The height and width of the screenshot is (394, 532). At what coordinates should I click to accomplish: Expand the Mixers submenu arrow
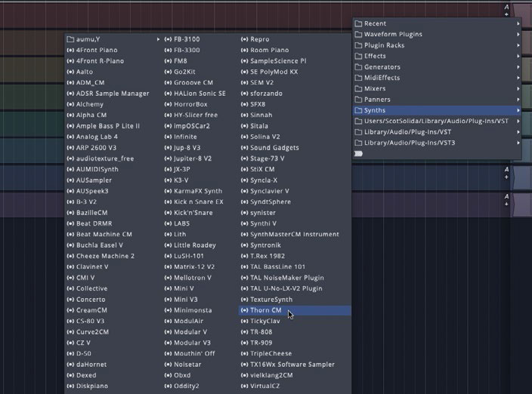pos(518,88)
